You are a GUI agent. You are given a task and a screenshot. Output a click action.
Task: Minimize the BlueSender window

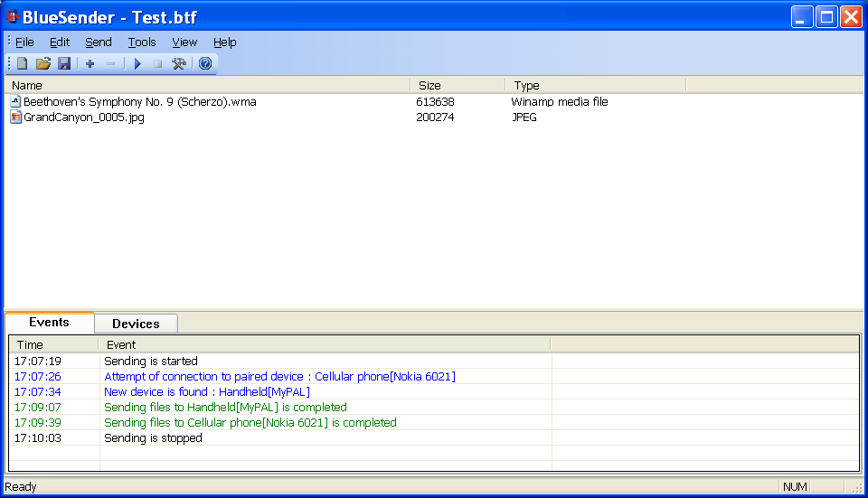click(x=802, y=17)
